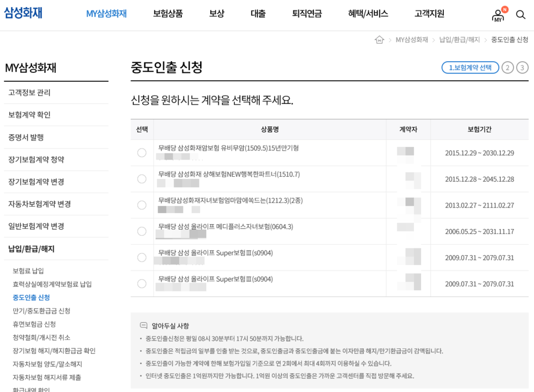
Task: Click 보험기간 column header
Action: click(x=479, y=129)
